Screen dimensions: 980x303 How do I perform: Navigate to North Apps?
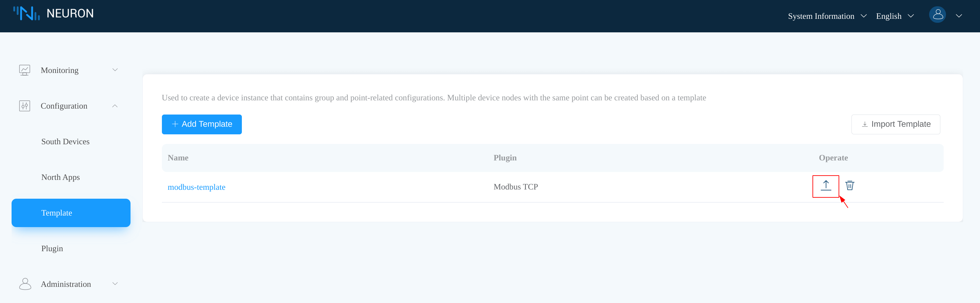60,177
